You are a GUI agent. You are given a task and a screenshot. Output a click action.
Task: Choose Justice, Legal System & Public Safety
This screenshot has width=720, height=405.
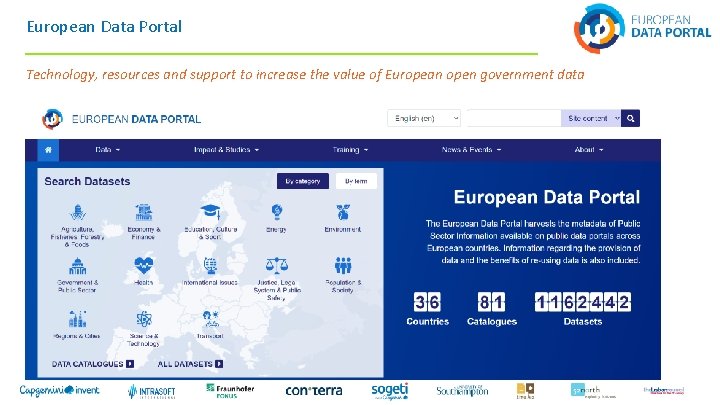[277, 279]
